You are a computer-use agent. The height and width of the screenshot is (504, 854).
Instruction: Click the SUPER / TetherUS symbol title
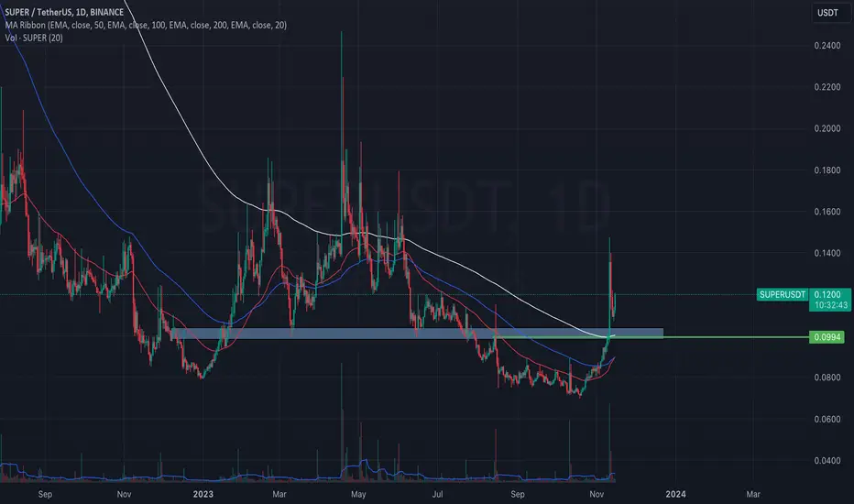pos(64,12)
